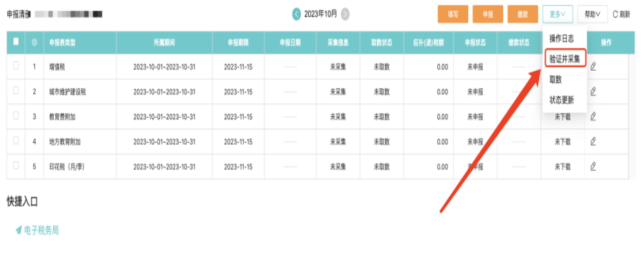Go to previous month arrow icon
Viewport: 644px width, 262px height.
click(x=297, y=14)
